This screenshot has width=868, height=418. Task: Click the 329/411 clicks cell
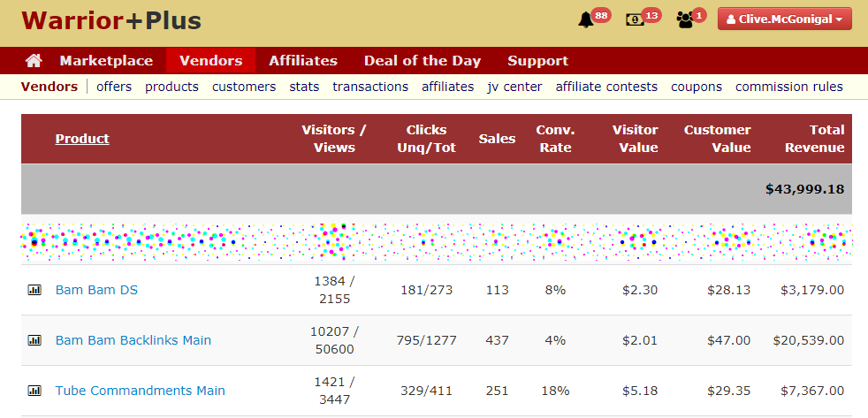tap(426, 391)
